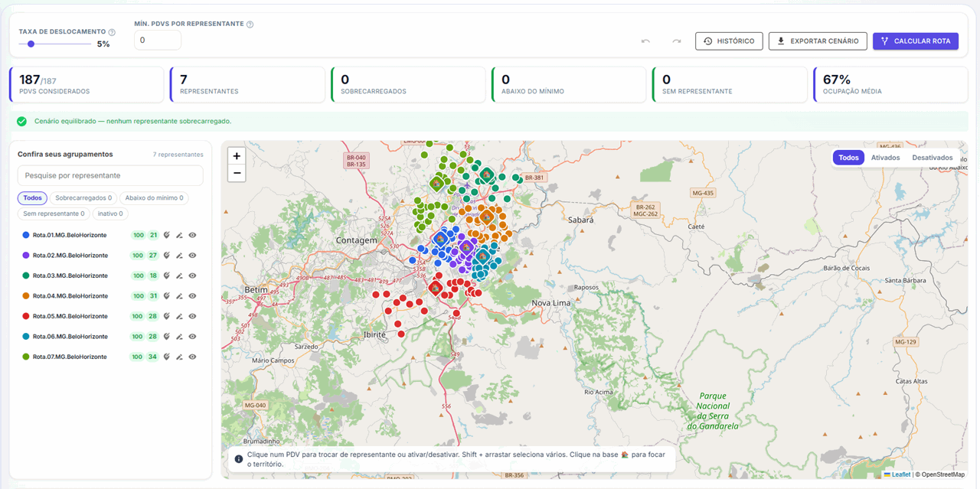The image size is (980, 489).
Task: Click the Representantes 7 card
Action: tap(247, 84)
